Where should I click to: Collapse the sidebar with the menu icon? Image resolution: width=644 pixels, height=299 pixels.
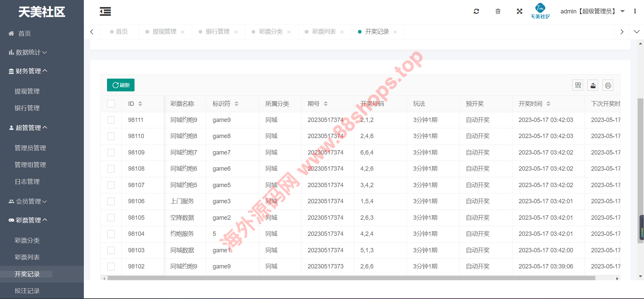point(105,12)
